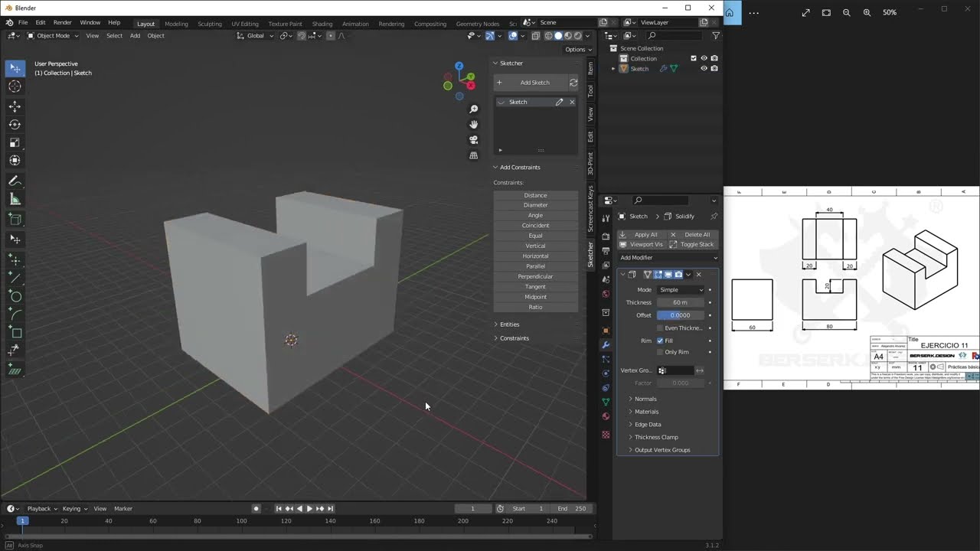Toggle modifier display in edit mode

tap(658, 274)
